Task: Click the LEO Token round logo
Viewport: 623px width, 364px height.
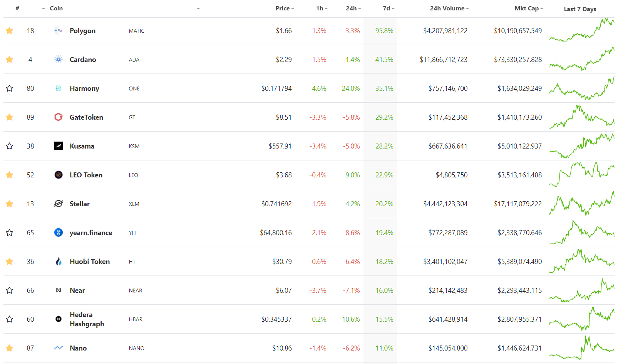Action: (59, 175)
